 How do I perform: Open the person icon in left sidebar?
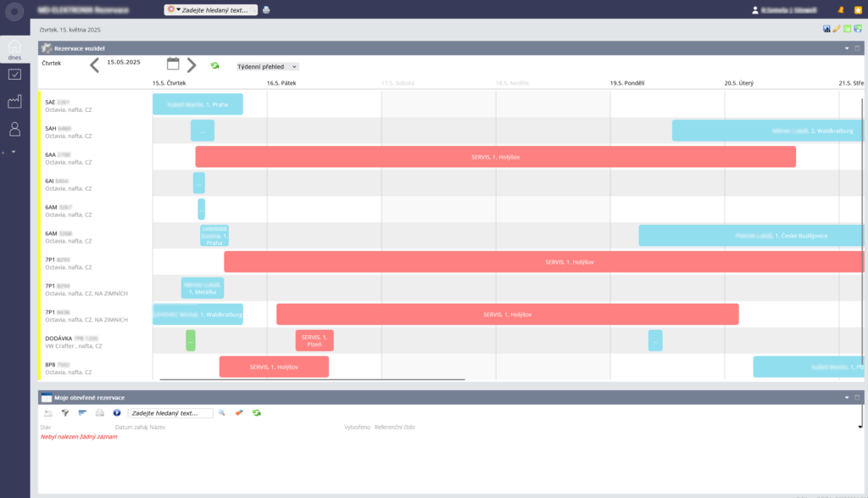(x=14, y=129)
